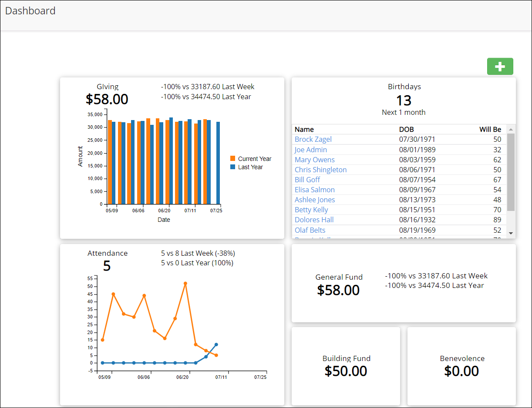Open Joe Admin's profile link

(x=310, y=150)
